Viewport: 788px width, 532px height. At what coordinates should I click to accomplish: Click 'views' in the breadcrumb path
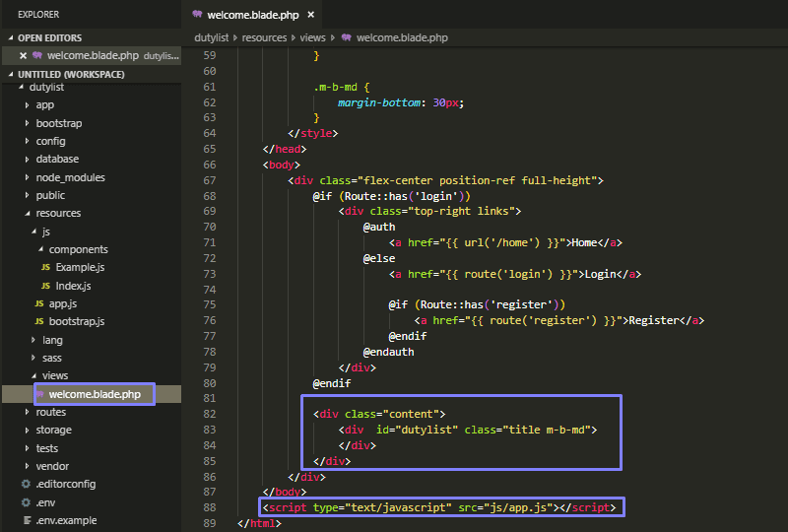pyautogui.click(x=312, y=37)
